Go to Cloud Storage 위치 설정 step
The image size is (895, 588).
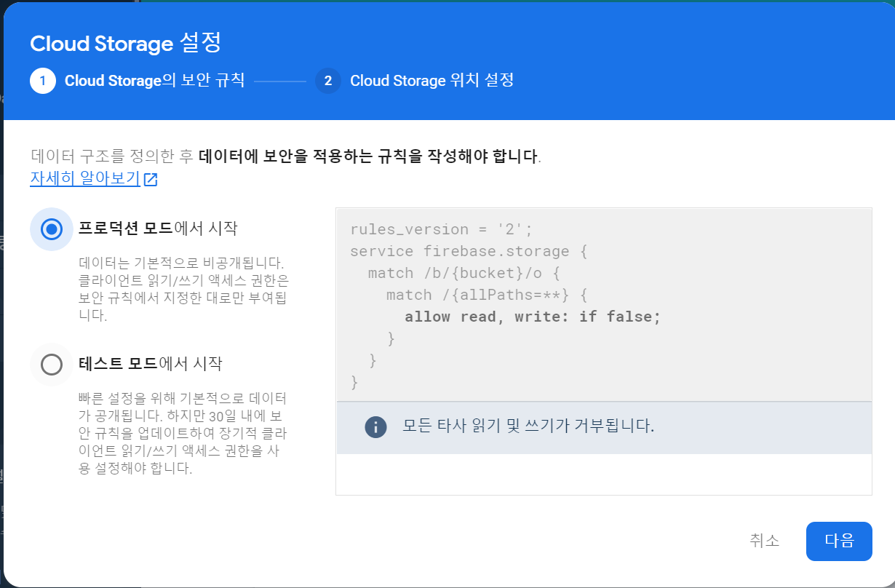(x=432, y=81)
